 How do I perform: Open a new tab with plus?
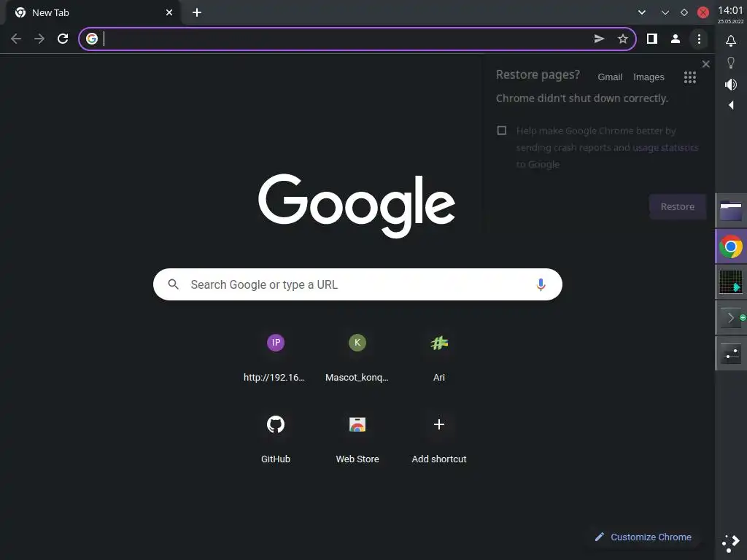pos(197,13)
